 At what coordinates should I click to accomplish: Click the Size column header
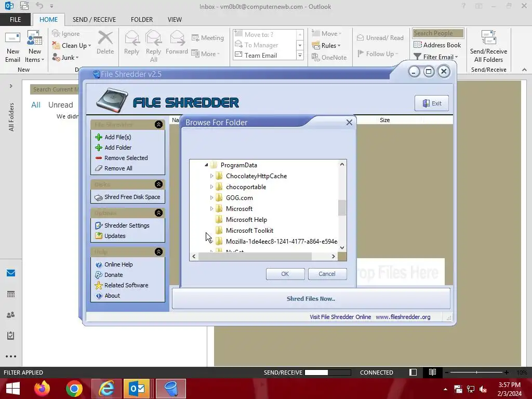[x=385, y=120]
